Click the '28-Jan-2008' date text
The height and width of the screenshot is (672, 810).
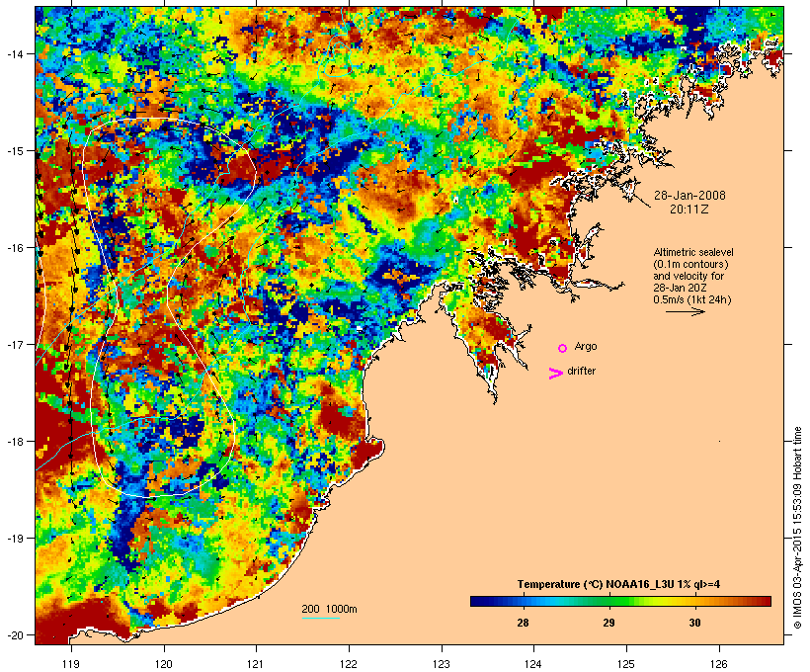click(689, 196)
